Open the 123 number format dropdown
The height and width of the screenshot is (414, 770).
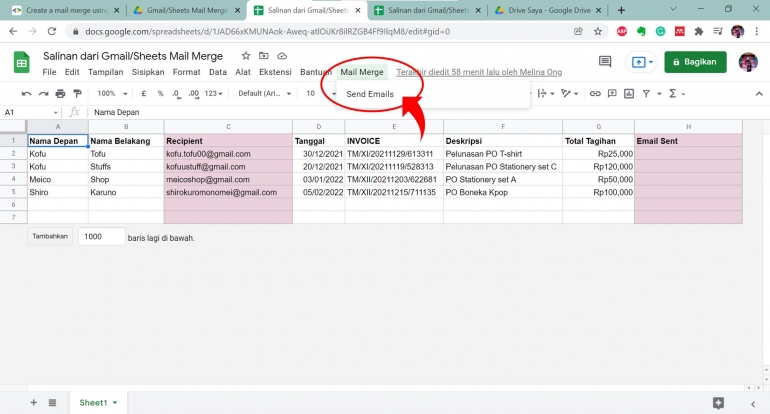(214, 93)
